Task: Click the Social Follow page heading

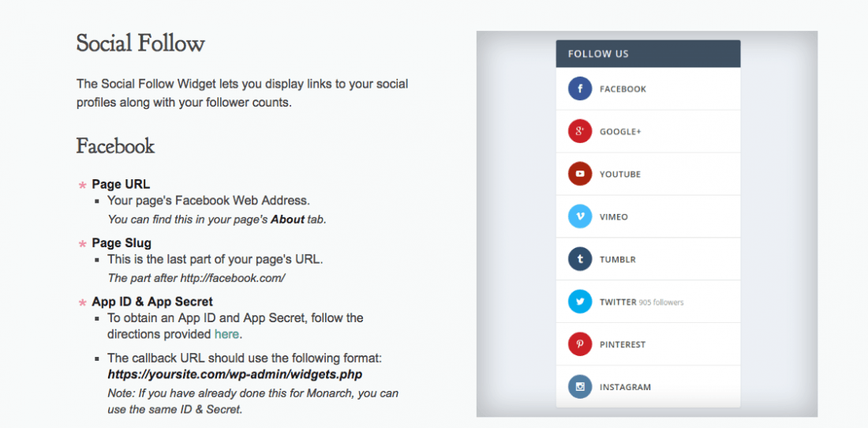Action: (140, 43)
